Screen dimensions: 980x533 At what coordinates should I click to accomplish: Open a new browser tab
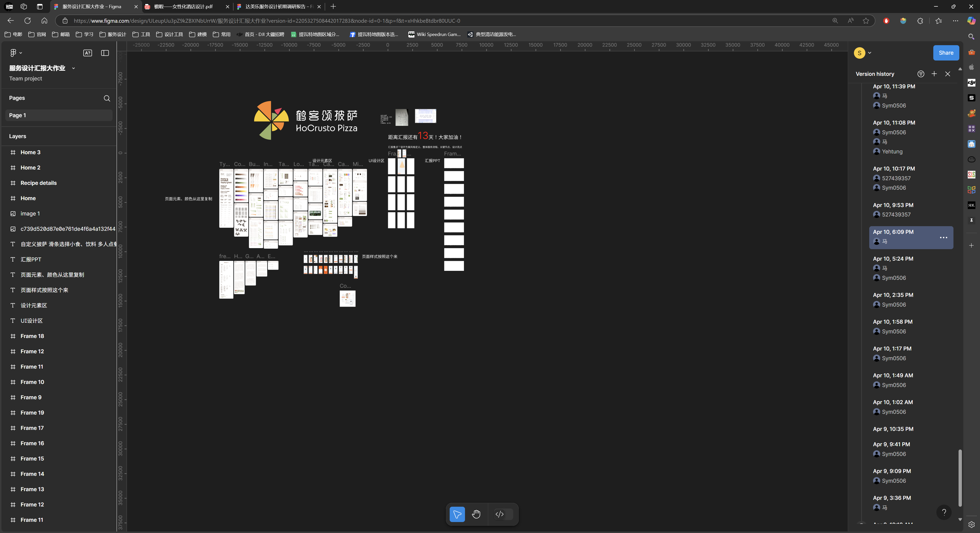333,6
